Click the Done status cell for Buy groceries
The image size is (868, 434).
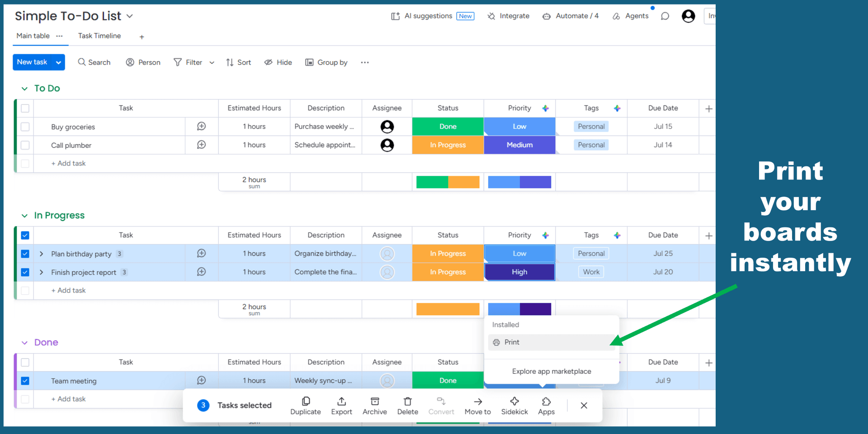click(x=448, y=127)
